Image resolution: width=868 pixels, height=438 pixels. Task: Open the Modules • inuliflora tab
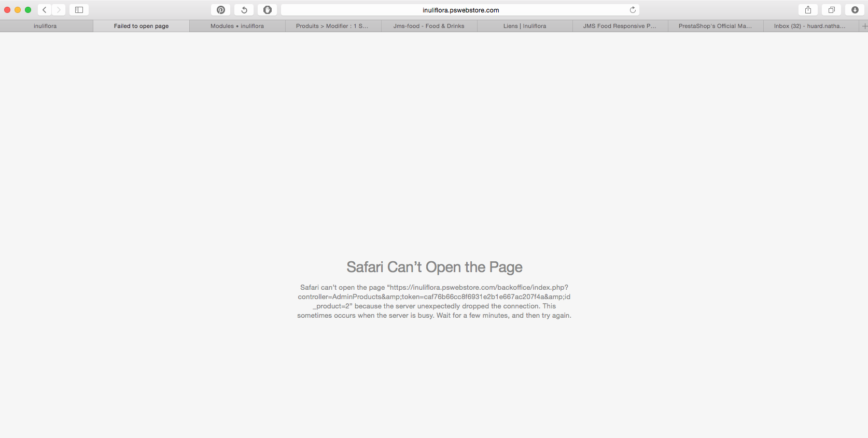pos(237,26)
